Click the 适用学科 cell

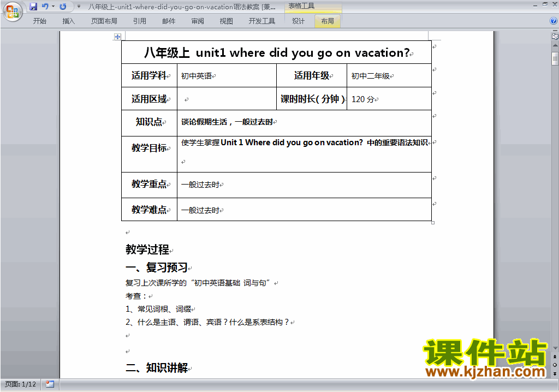[x=149, y=76]
